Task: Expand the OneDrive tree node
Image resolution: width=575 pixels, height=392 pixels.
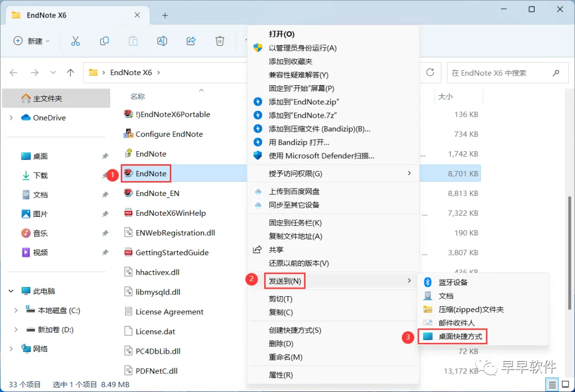Action: click(11, 117)
